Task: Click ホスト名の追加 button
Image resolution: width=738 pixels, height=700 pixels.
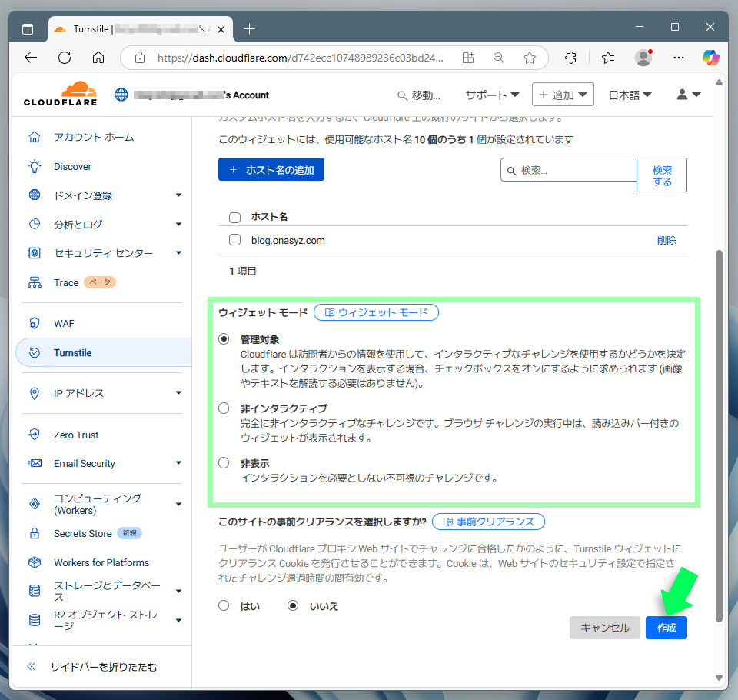Action: click(271, 170)
